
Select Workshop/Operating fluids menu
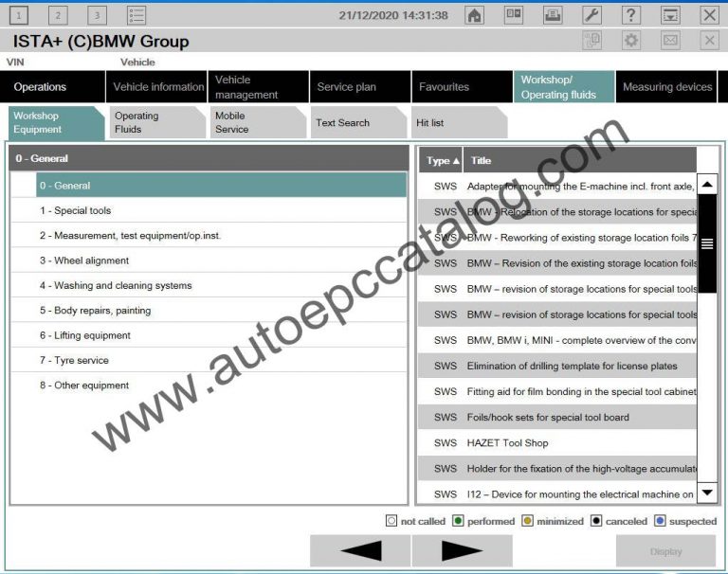tap(564, 87)
